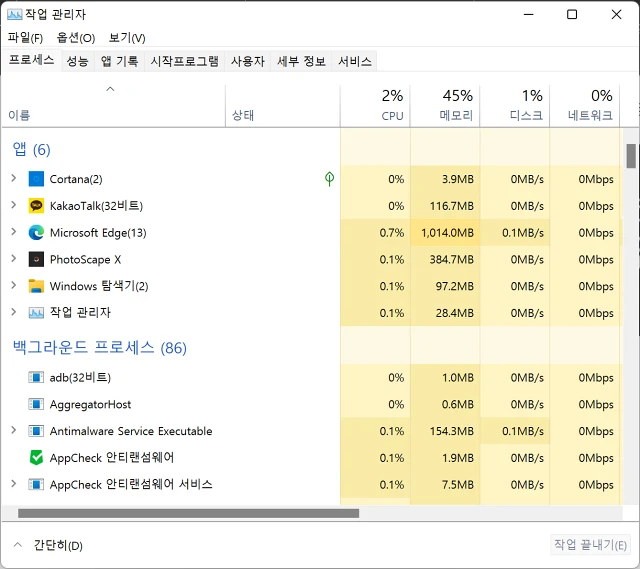
Task: Click the Cortana app icon
Action: [x=36, y=179]
